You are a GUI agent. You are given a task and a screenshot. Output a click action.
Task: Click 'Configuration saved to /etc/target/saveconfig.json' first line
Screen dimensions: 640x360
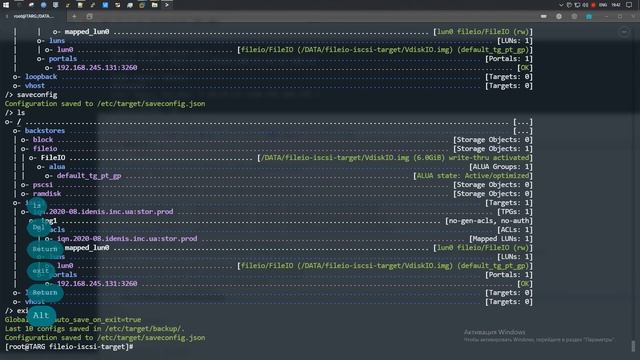(x=105, y=104)
